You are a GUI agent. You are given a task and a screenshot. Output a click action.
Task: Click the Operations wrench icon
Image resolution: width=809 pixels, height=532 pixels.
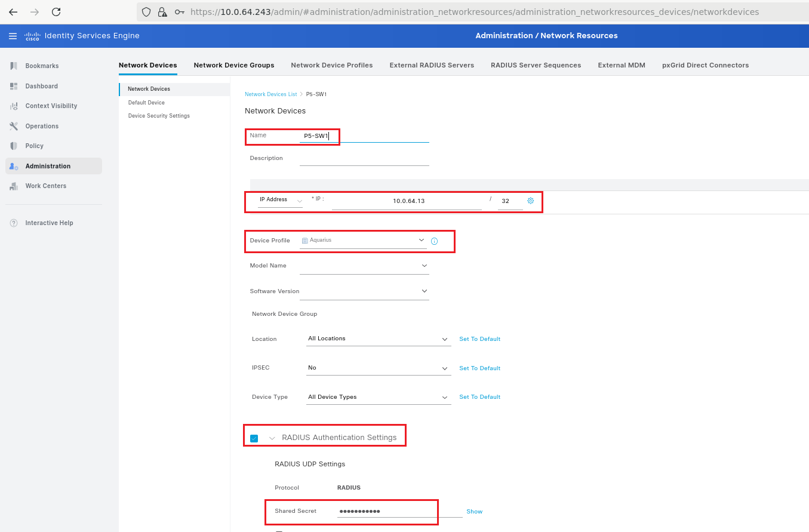pos(14,126)
